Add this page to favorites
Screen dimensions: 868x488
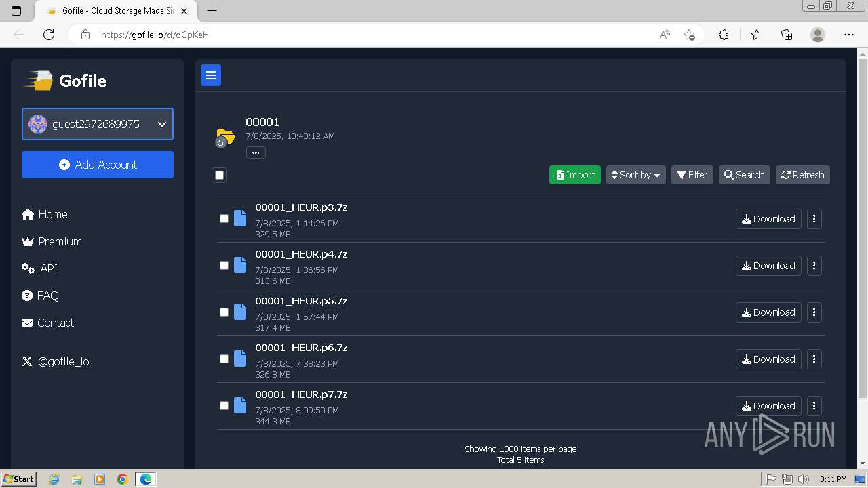[690, 35]
